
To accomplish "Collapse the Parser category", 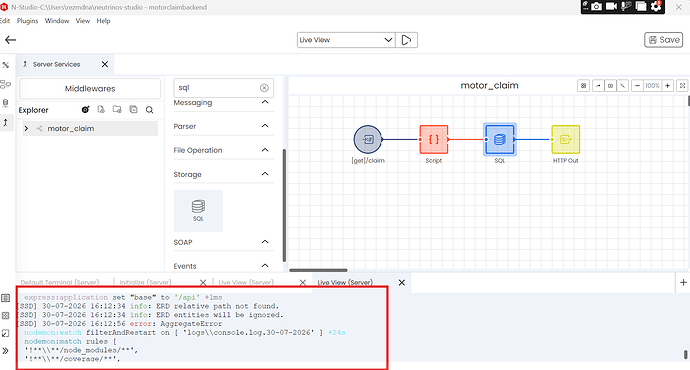I will click(265, 126).
